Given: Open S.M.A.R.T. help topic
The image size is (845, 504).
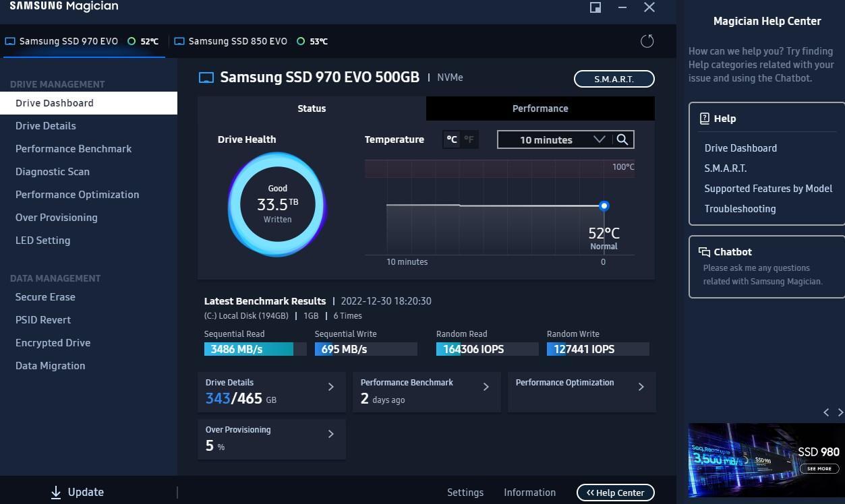Looking at the screenshot, I should point(725,168).
